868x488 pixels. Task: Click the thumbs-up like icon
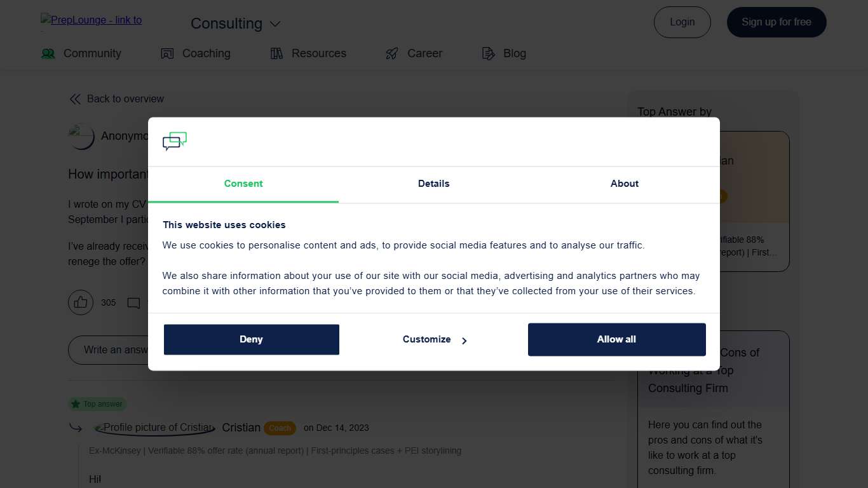(x=81, y=302)
